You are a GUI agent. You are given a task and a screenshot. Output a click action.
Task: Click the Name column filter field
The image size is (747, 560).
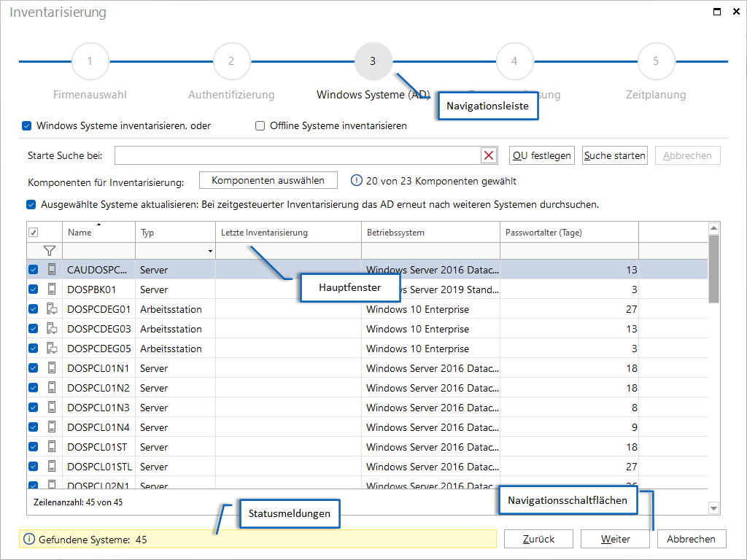[99, 251]
